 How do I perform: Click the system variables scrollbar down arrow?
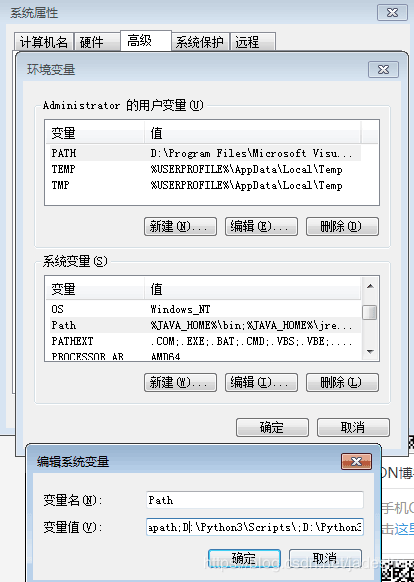tap(370, 351)
